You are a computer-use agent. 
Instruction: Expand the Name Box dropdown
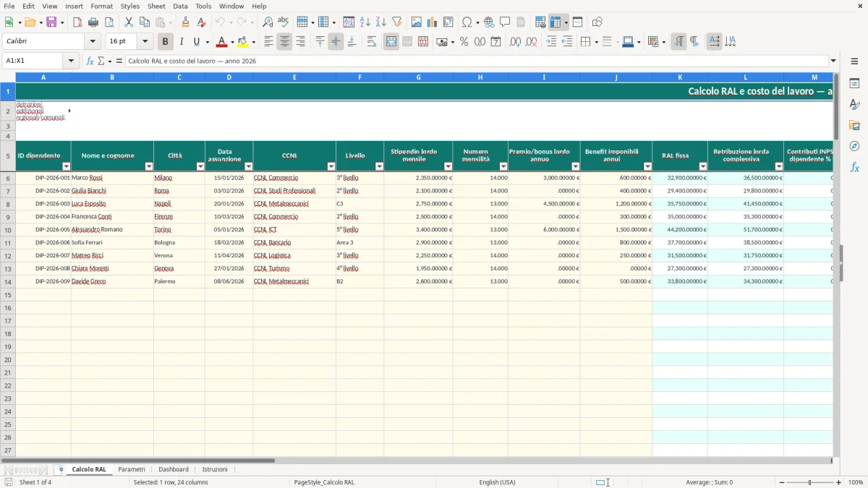[72, 61]
